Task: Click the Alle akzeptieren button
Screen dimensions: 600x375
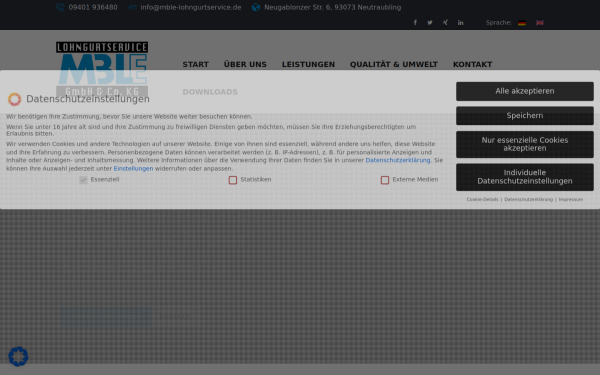Action: coord(525,91)
